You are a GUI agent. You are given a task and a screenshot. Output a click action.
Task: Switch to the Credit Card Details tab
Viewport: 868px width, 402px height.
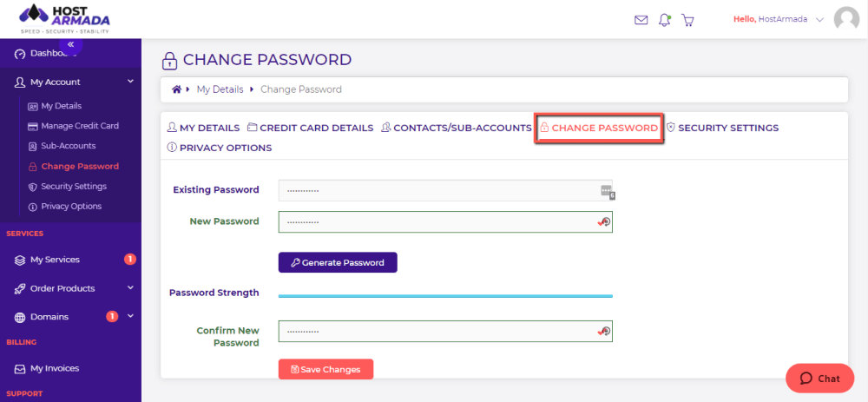point(311,128)
